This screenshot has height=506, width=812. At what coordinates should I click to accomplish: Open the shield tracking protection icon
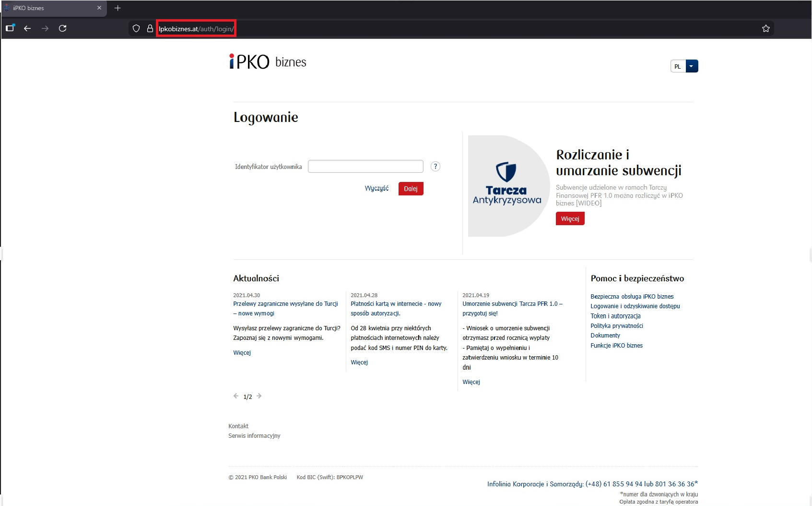pyautogui.click(x=136, y=28)
